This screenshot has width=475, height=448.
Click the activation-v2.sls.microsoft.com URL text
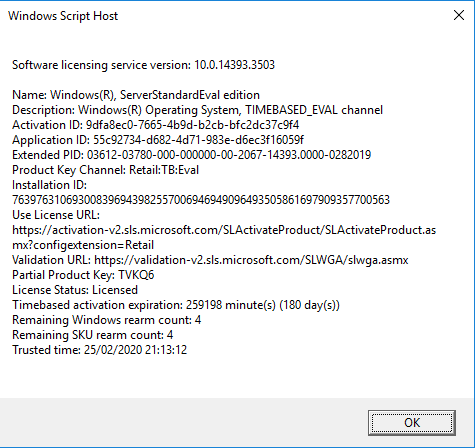(x=224, y=230)
